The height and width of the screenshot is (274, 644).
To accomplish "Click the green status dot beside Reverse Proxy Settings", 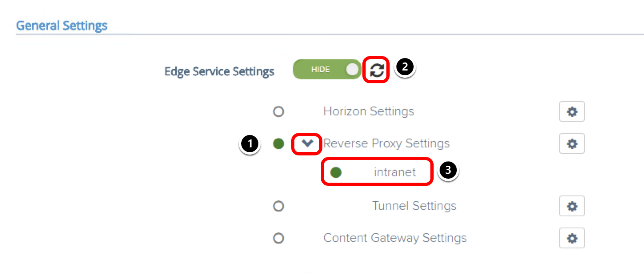I will [x=278, y=143].
